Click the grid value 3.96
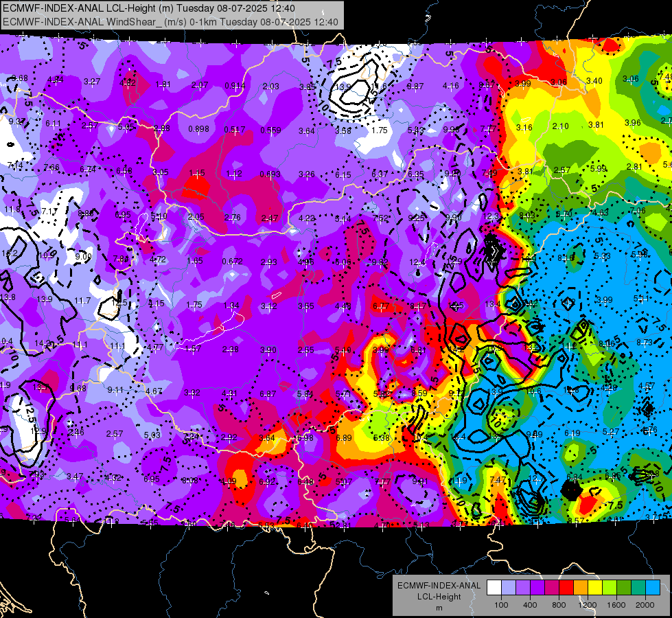Screen dimensions: 672x618 click(x=633, y=123)
